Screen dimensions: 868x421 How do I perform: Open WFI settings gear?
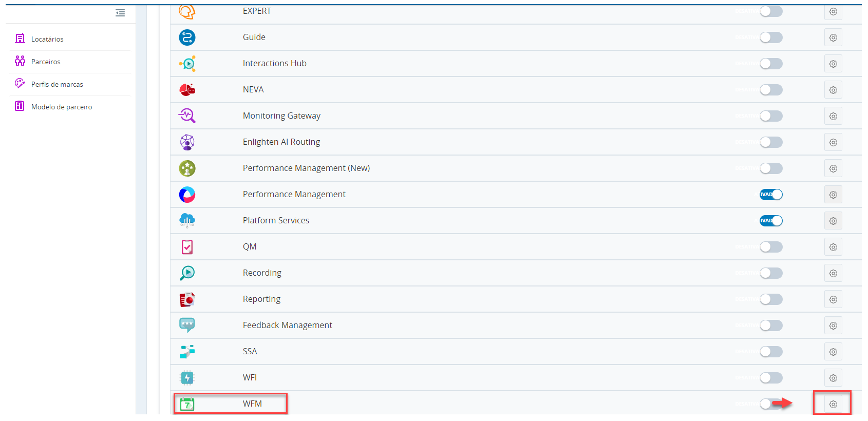pos(833,378)
